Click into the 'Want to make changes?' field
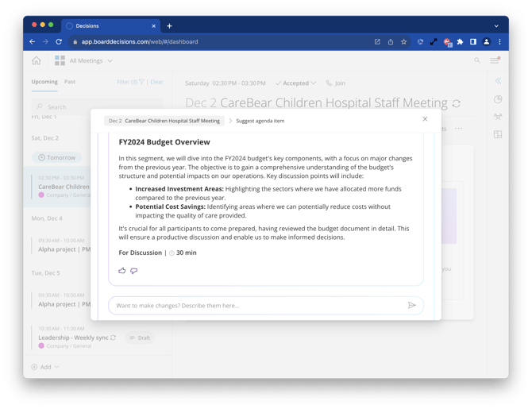Viewport: 532px width, 409px height. (x=266, y=306)
